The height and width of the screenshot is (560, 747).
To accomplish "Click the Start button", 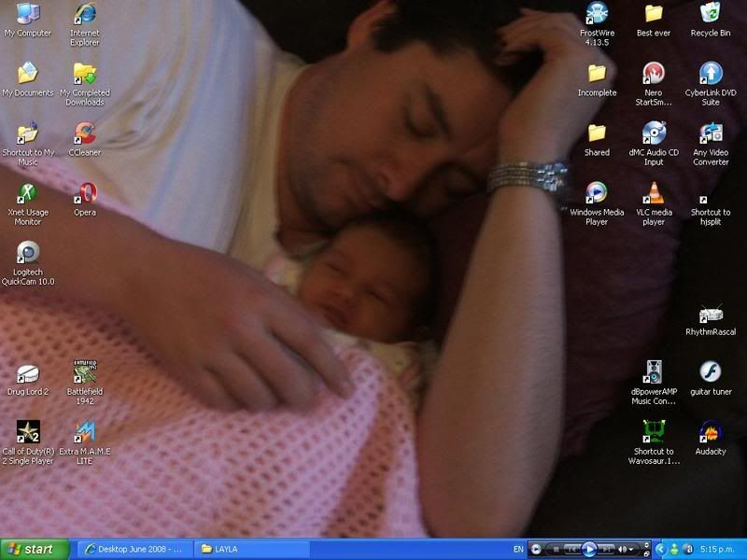I will click(35, 549).
